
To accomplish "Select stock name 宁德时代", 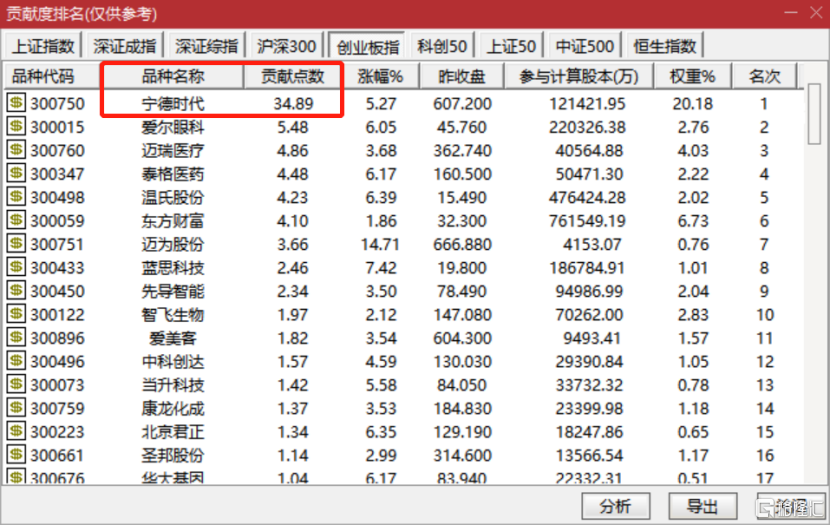I will (173, 104).
